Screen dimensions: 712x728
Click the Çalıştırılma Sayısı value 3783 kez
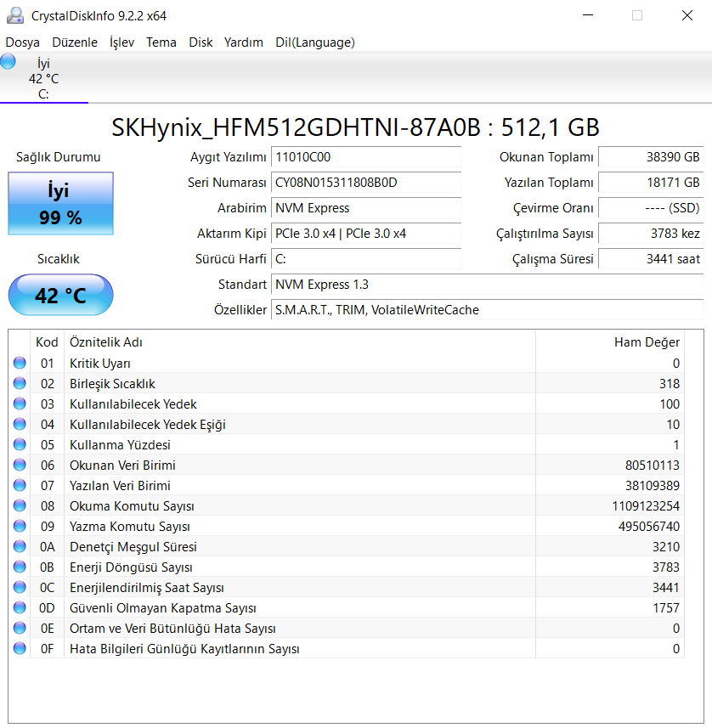pyautogui.click(x=651, y=234)
